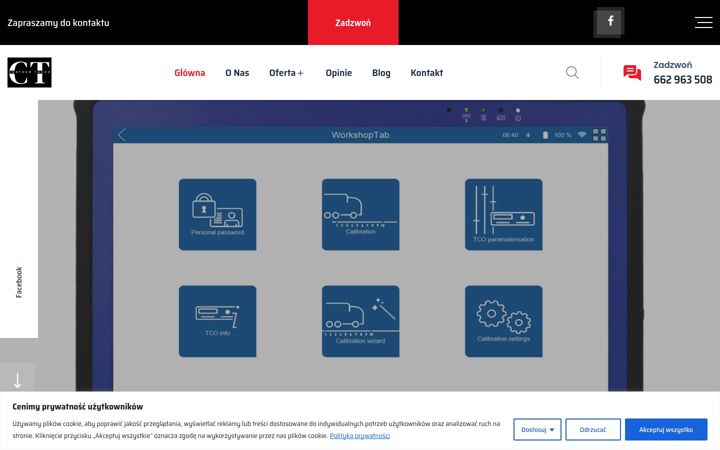
Task: Click the WorkshopTab title text
Action: click(360, 135)
